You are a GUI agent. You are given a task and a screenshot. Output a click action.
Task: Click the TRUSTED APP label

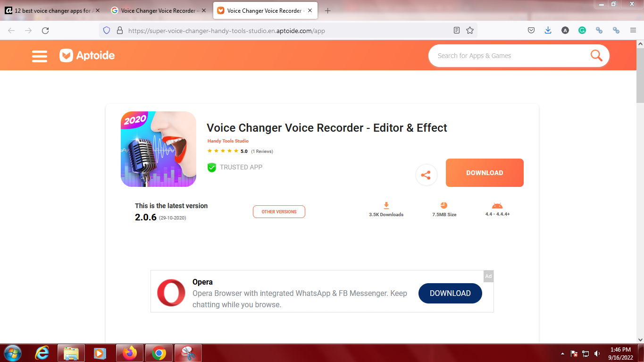click(241, 167)
